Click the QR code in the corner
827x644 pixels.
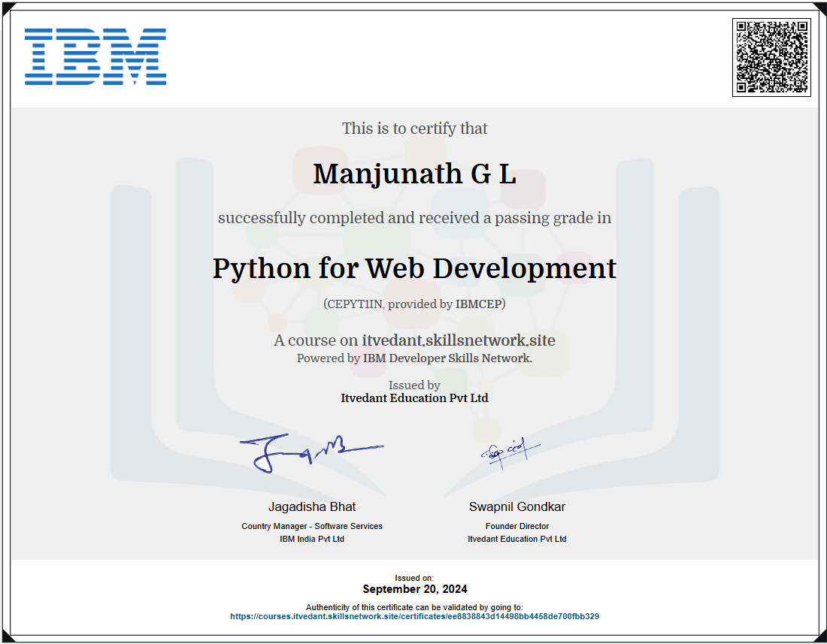[771, 57]
